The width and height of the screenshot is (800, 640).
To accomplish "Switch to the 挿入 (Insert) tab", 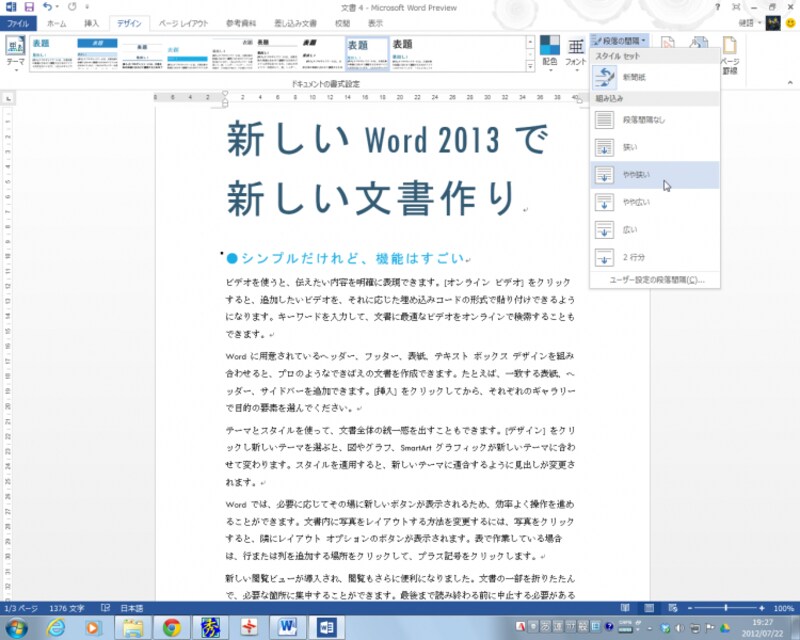I will pos(91,22).
